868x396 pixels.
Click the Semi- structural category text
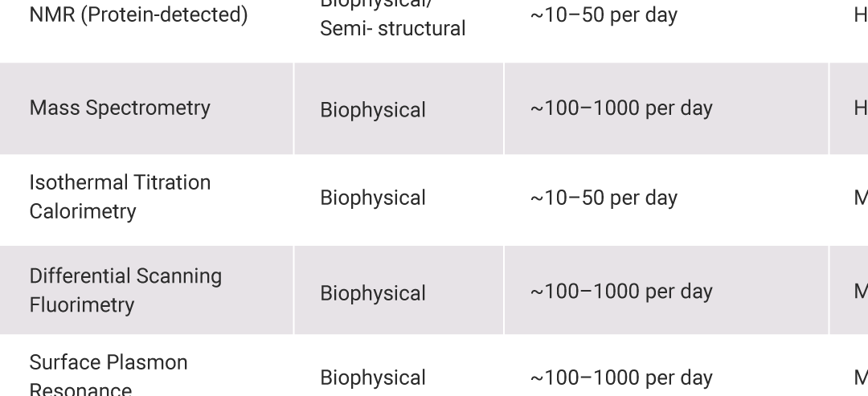click(392, 29)
